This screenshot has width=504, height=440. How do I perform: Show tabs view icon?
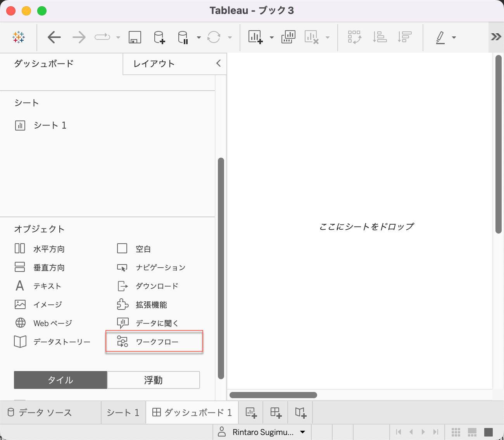tap(488, 432)
